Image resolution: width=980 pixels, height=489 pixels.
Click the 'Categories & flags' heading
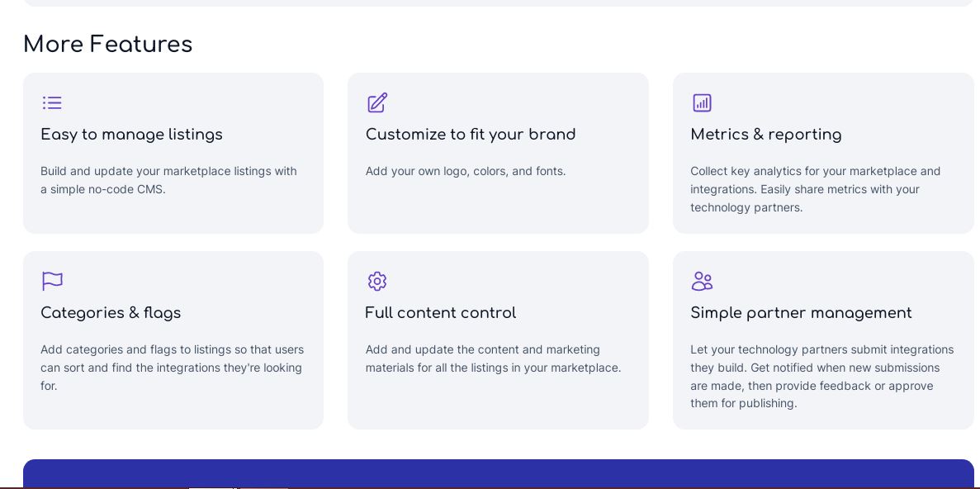[111, 313]
